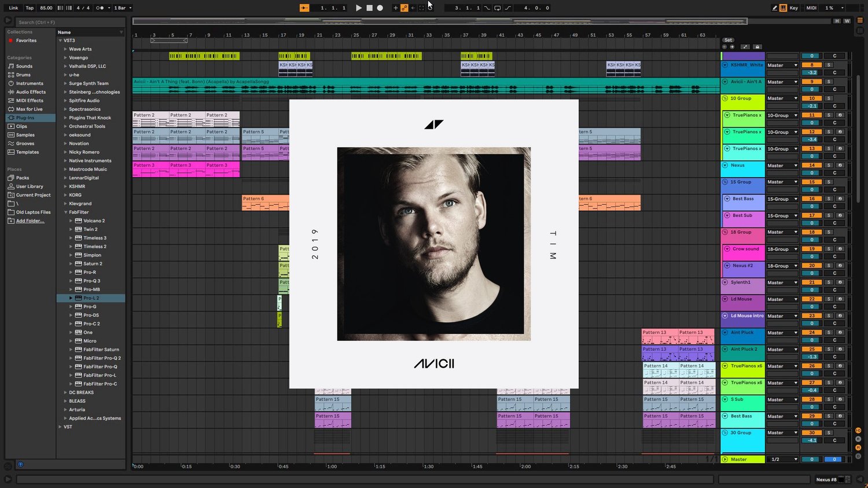Click the Add Folder link
The width and height of the screenshot is (868, 488).
pos(30,221)
